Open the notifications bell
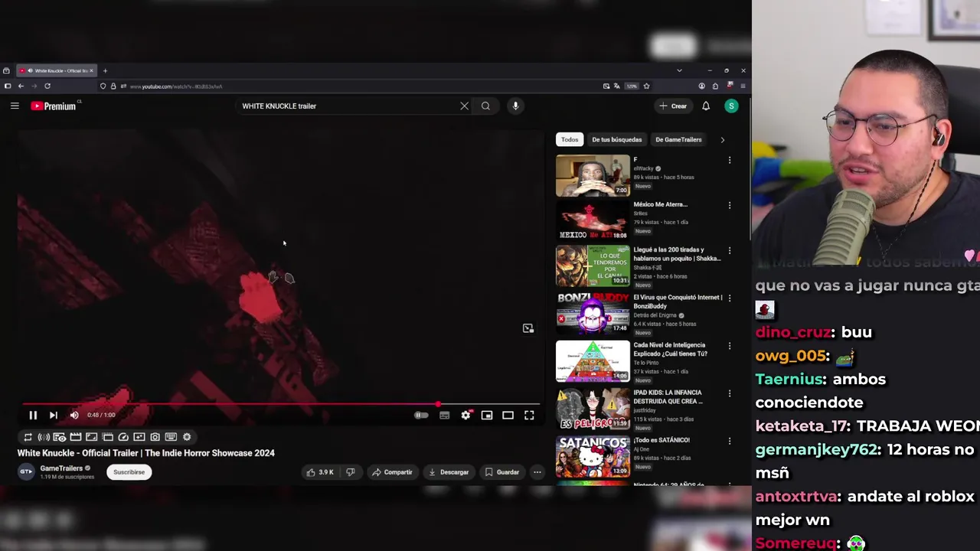The width and height of the screenshot is (980, 551). 706,106
